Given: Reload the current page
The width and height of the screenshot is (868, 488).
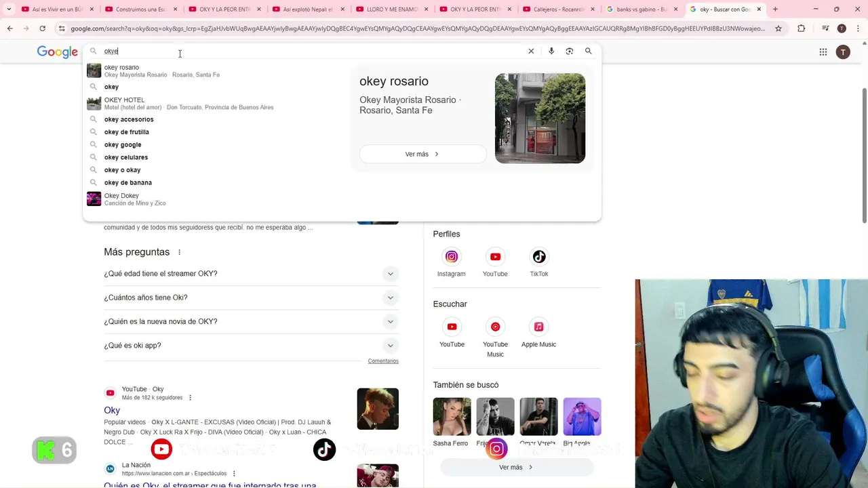Looking at the screenshot, I should click(42, 28).
